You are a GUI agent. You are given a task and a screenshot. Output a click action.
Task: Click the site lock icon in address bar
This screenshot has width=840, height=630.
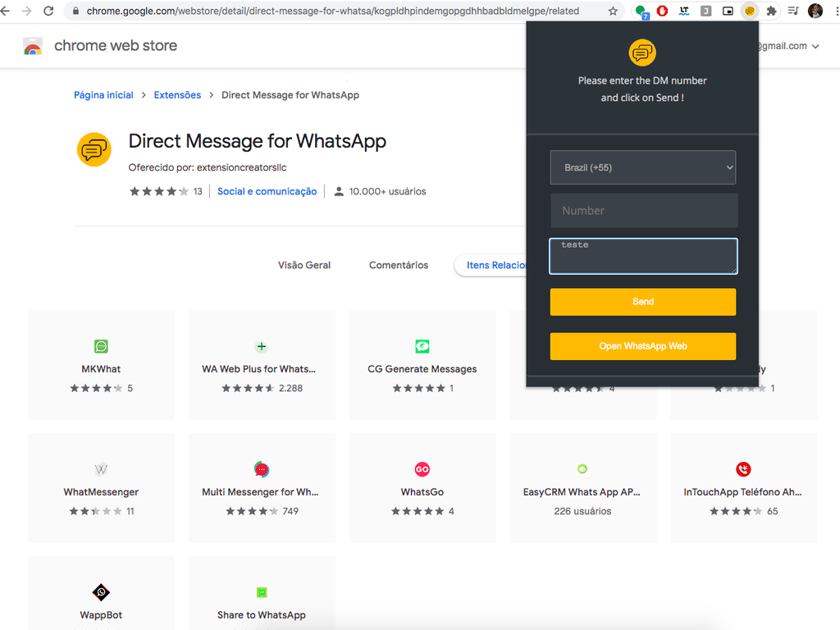click(75, 11)
